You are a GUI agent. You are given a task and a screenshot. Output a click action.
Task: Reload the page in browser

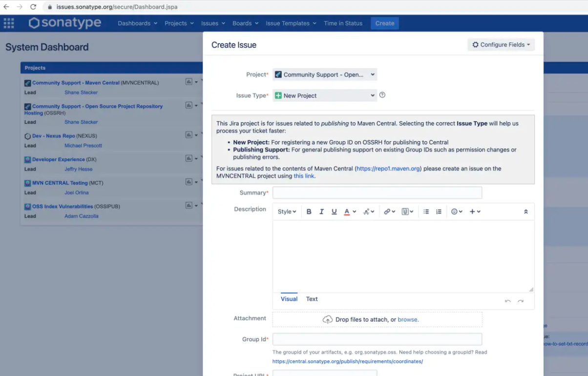pos(33,7)
